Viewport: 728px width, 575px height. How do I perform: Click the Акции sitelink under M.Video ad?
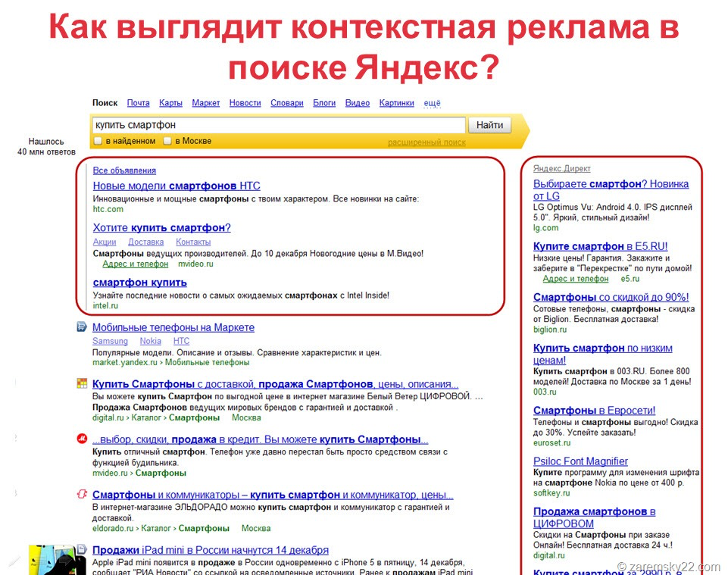(x=105, y=242)
